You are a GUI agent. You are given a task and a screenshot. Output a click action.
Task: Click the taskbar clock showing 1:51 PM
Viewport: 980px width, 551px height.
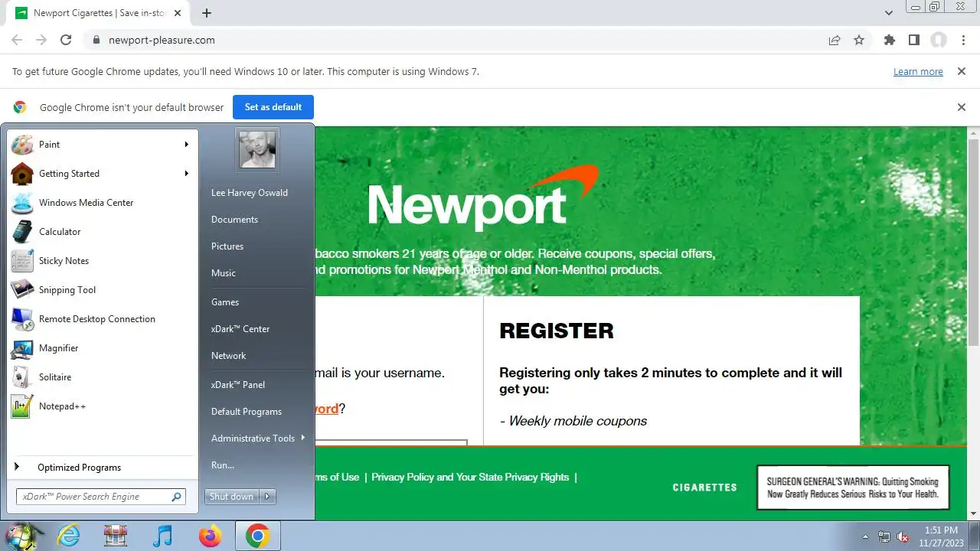(941, 536)
